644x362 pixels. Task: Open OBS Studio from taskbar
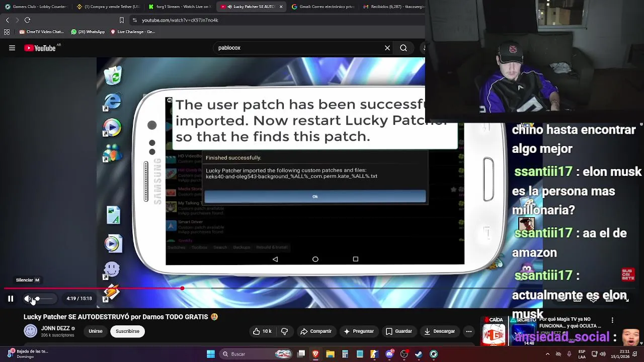[404, 354]
